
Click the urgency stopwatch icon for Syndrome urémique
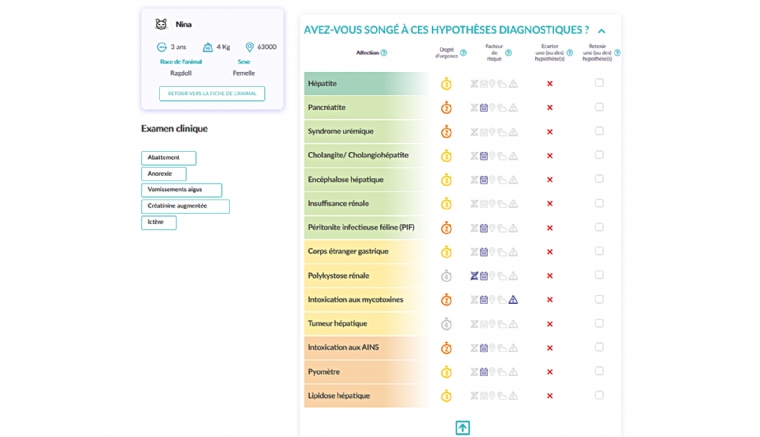coord(446,132)
